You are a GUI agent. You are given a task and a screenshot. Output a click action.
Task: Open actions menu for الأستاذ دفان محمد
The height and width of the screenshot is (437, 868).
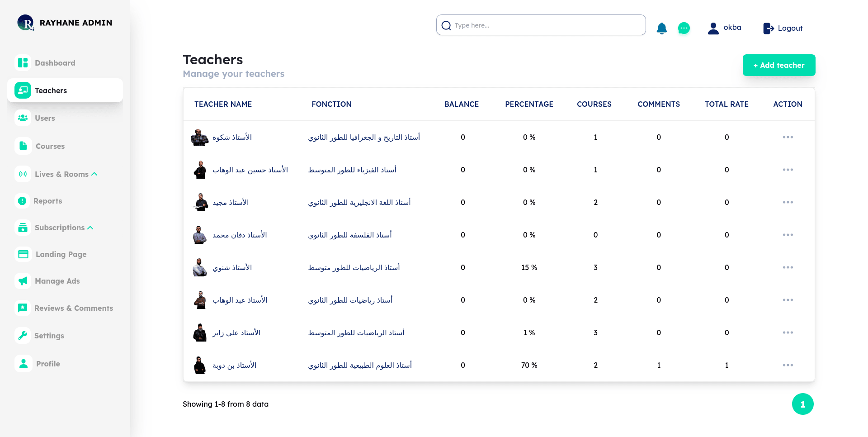(788, 235)
